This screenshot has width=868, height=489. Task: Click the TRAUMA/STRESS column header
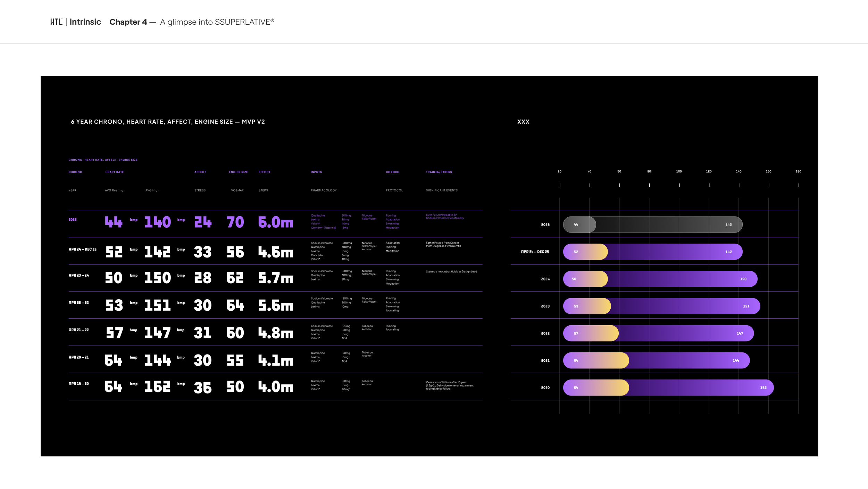click(439, 172)
